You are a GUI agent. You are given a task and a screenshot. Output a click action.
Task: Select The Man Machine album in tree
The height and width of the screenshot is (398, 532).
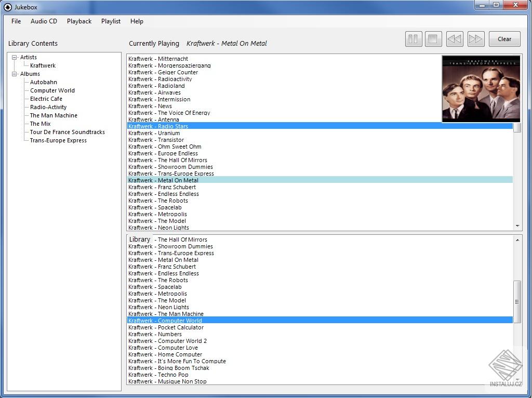(54, 115)
